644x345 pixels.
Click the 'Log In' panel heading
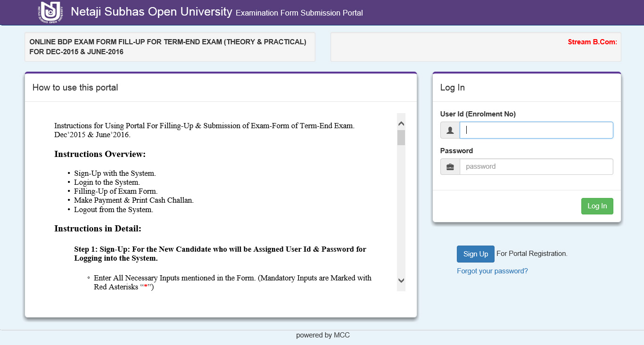[x=452, y=88]
